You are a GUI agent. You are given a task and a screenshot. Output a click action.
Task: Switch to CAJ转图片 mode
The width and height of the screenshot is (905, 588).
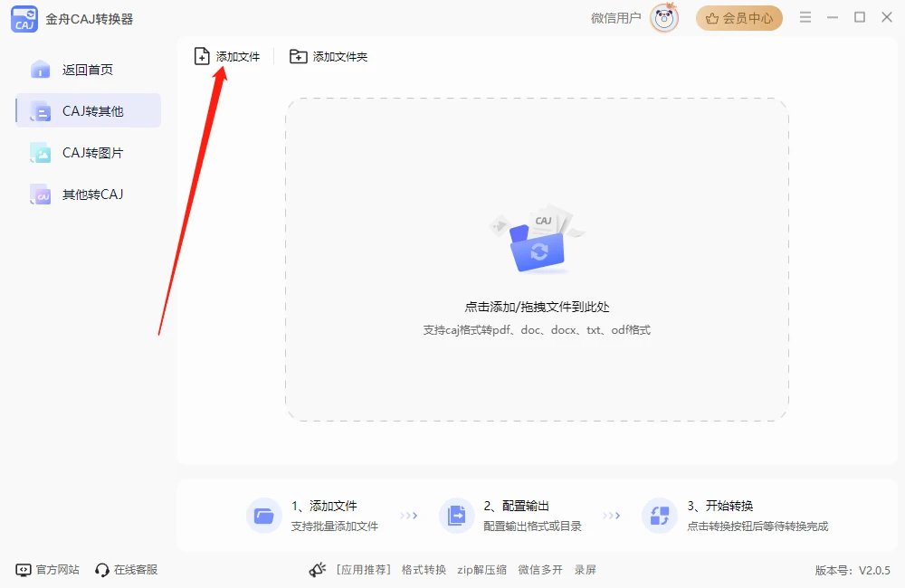[x=88, y=153]
